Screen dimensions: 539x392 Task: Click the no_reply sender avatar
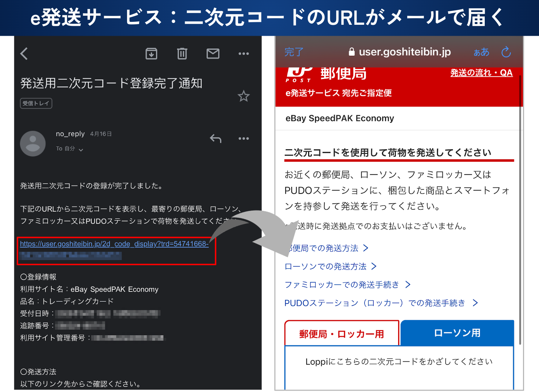33,144
